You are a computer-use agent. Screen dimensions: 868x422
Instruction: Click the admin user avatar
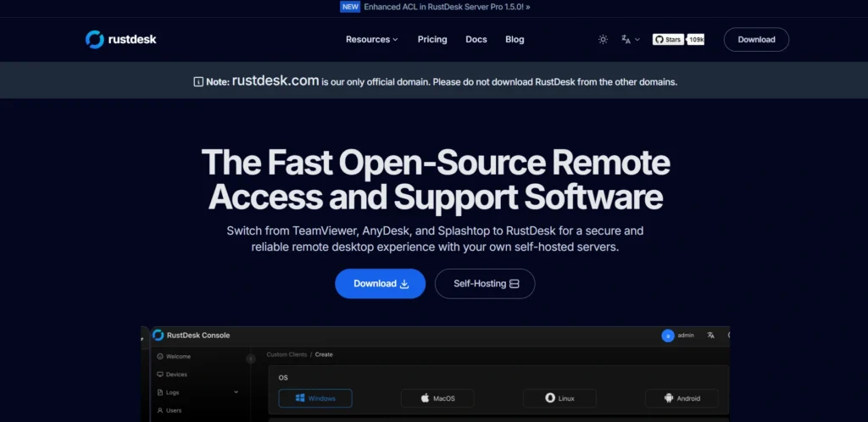668,336
